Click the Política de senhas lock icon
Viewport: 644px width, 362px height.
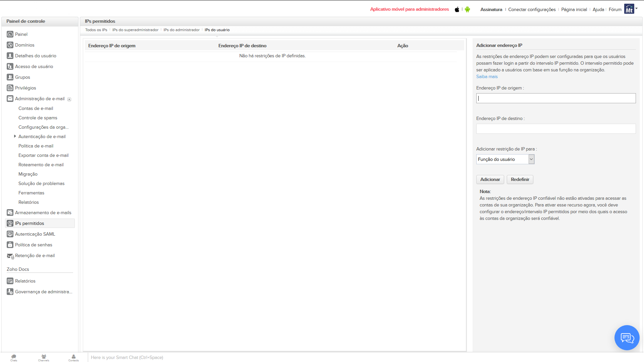pyautogui.click(x=10, y=245)
